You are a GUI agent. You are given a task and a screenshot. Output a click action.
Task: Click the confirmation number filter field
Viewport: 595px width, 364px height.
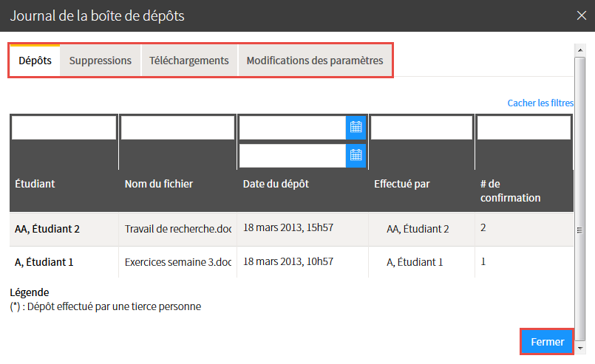(x=523, y=128)
